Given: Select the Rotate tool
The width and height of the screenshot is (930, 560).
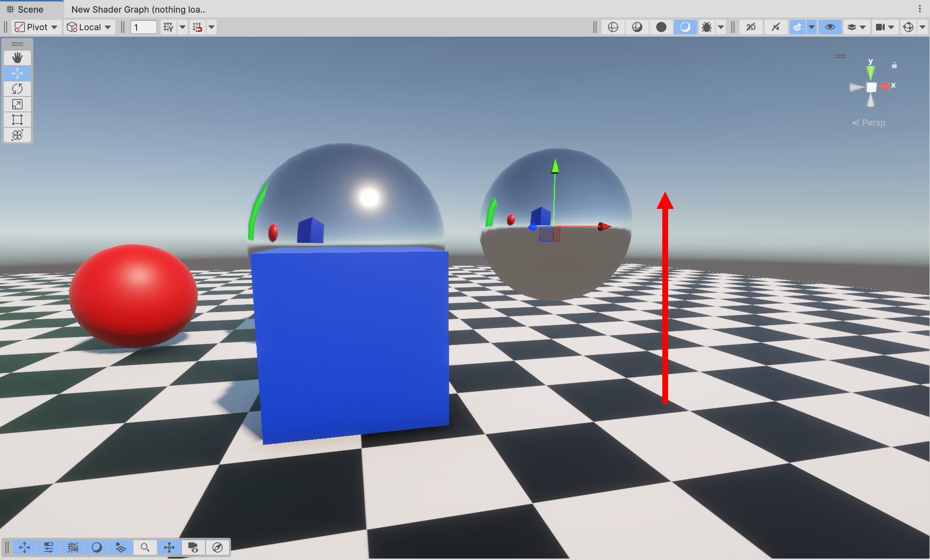Looking at the screenshot, I should (17, 89).
